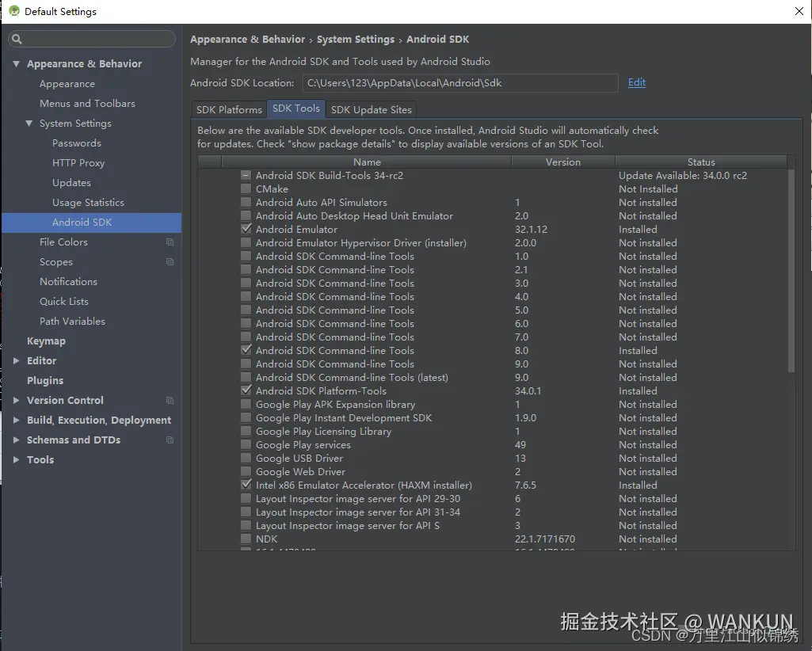Click the SDK tools list vertical scrollbar
The width and height of the screenshot is (812, 651).
[791, 269]
